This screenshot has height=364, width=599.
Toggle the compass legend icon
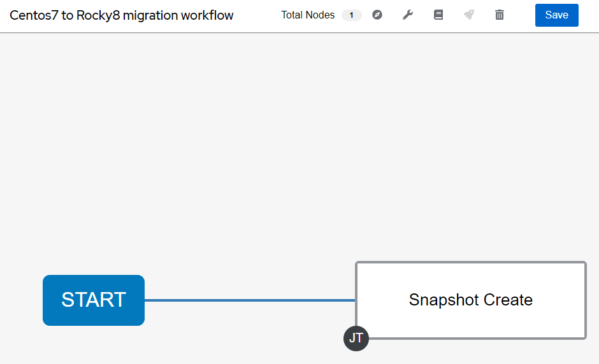(377, 15)
